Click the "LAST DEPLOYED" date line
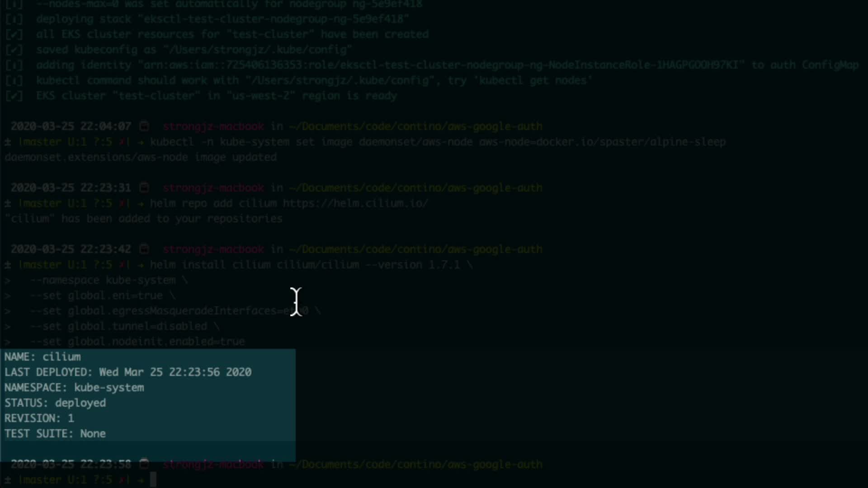The height and width of the screenshot is (488, 868). point(128,372)
